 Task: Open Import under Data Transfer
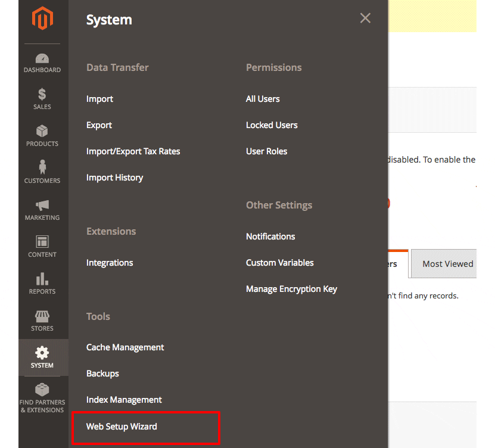[x=99, y=99]
